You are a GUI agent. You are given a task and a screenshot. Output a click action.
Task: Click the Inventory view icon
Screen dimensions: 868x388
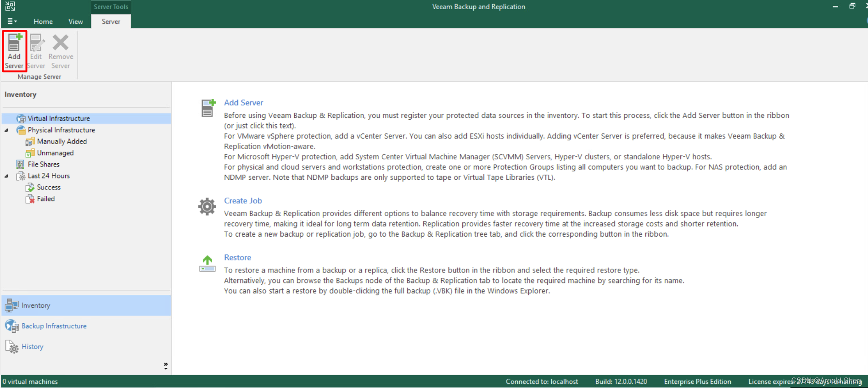pyautogui.click(x=12, y=305)
